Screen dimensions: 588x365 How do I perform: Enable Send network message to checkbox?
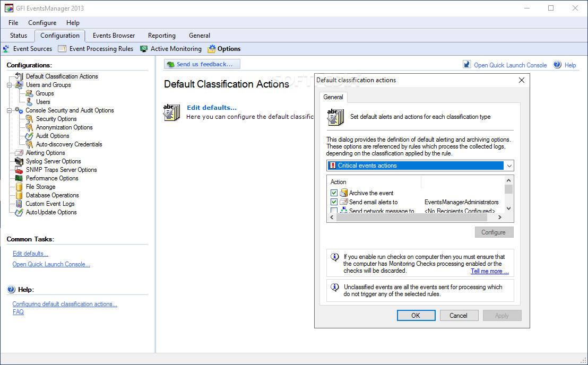tap(334, 210)
